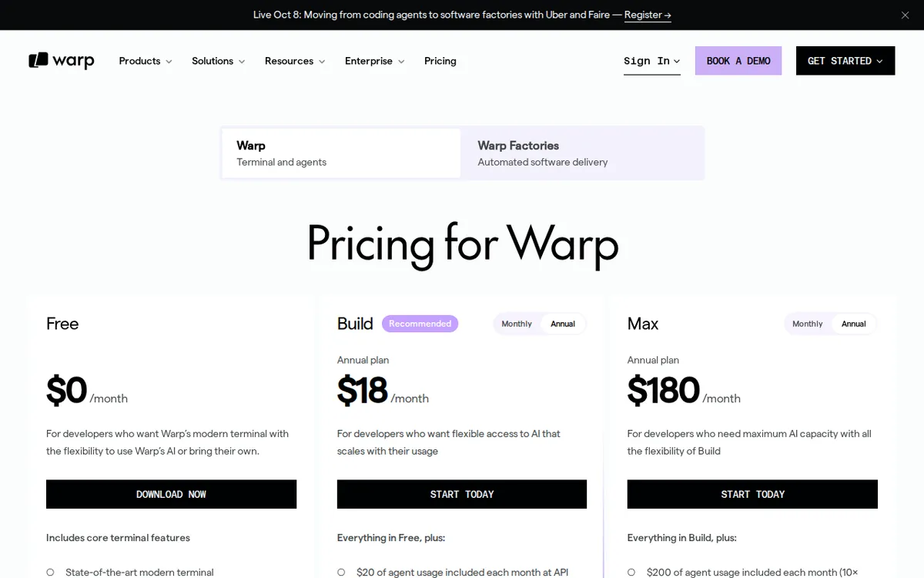
Task: Open the Sign In dropdown
Action: (x=652, y=61)
